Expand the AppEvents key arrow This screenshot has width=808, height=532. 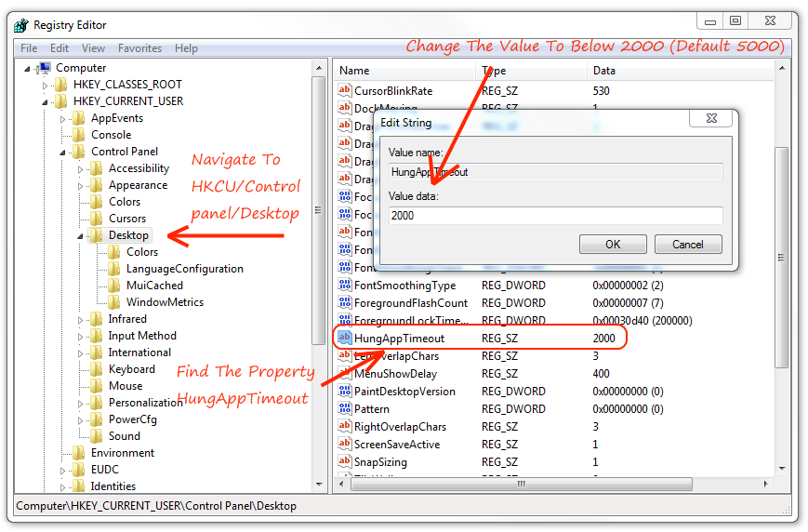click(x=62, y=119)
